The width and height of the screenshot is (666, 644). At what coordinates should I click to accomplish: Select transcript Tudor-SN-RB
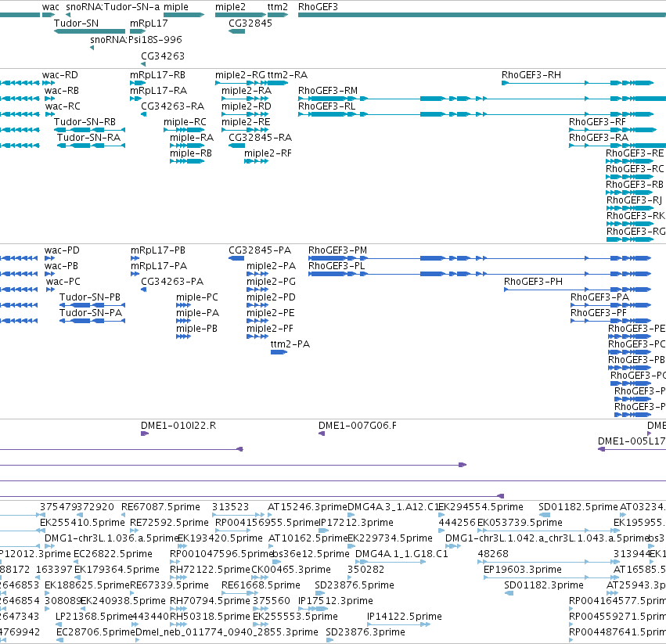[x=90, y=130]
